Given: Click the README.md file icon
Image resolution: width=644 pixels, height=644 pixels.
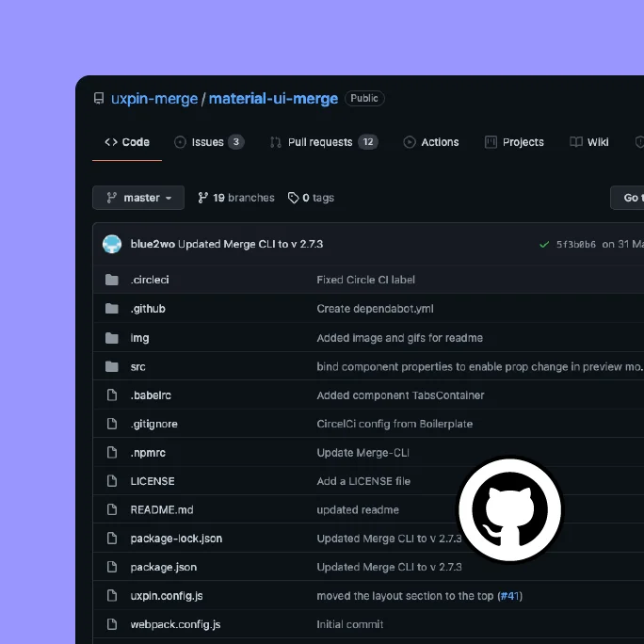Looking at the screenshot, I should (x=112, y=509).
